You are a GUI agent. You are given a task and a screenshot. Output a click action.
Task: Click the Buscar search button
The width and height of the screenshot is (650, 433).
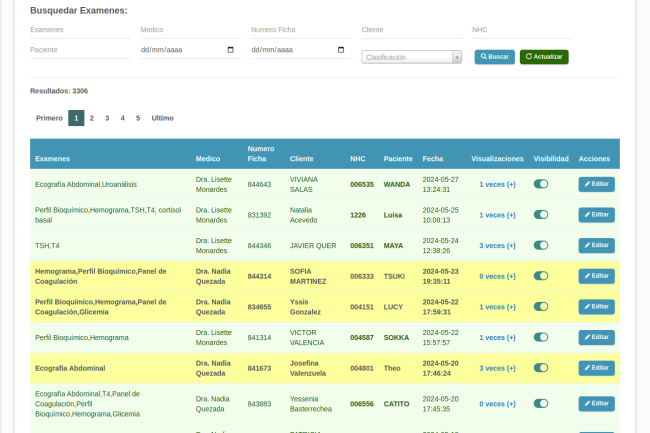tap(494, 57)
